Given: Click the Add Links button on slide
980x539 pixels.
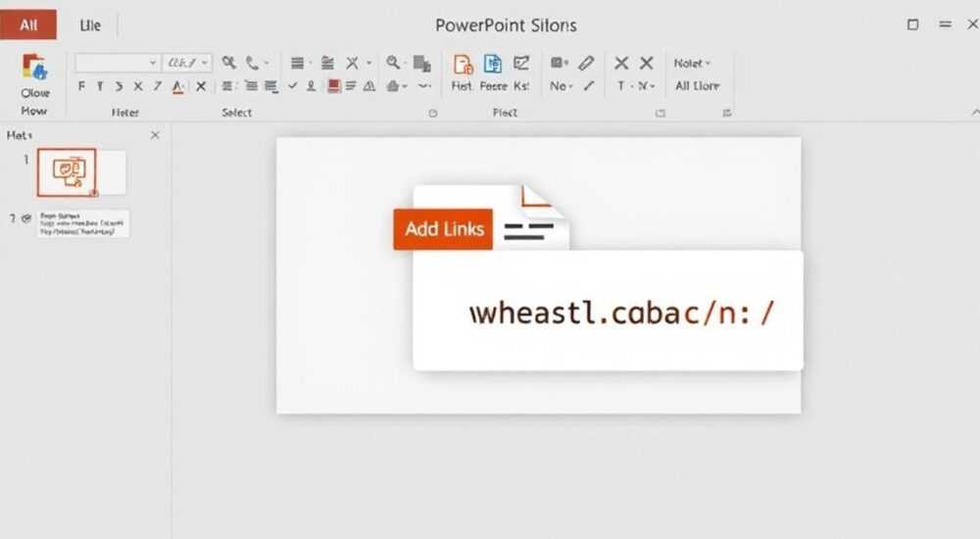Looking at the screenshot, I should coord(443,229).
